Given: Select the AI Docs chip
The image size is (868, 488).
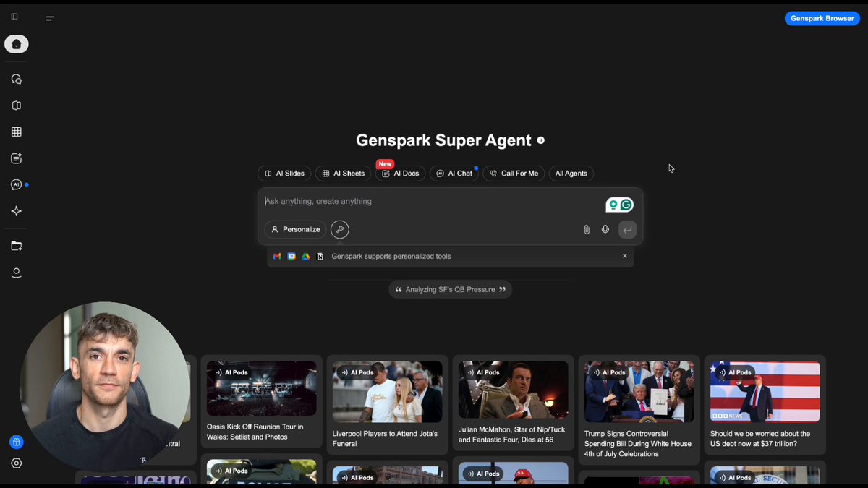Looking at the screenshot, I should coord(401,174).
